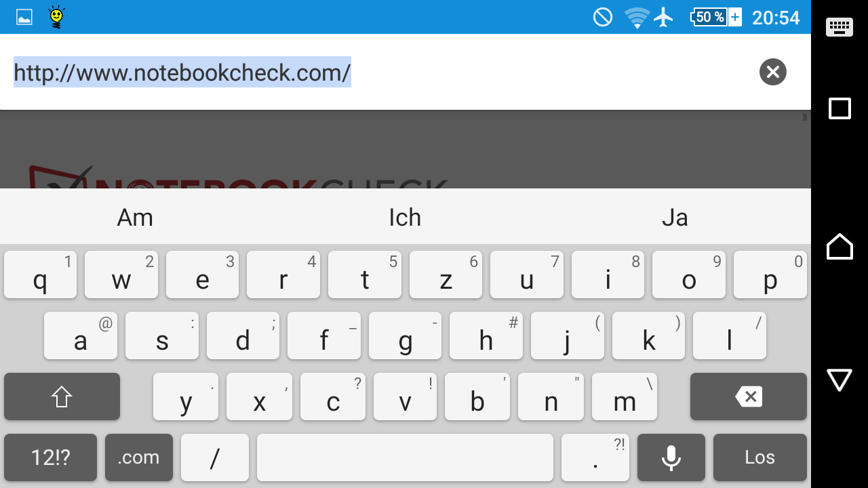Tap the backspace delete key

(749, 396)
